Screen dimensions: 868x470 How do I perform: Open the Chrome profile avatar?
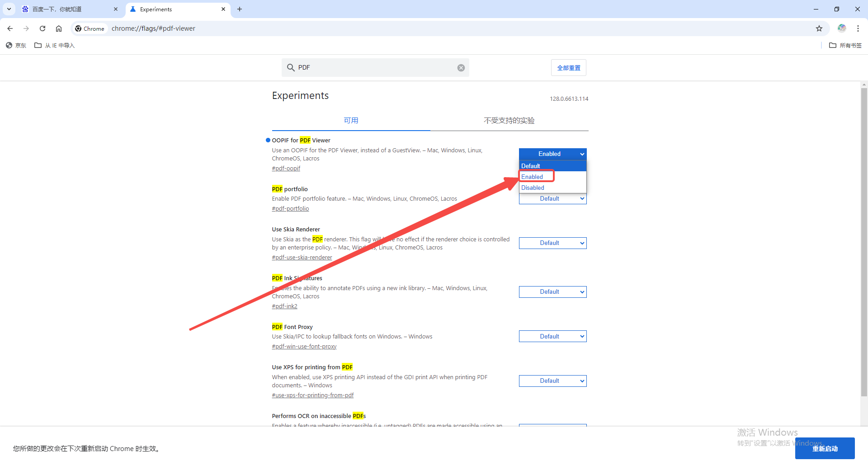click(x=842, y=28)
